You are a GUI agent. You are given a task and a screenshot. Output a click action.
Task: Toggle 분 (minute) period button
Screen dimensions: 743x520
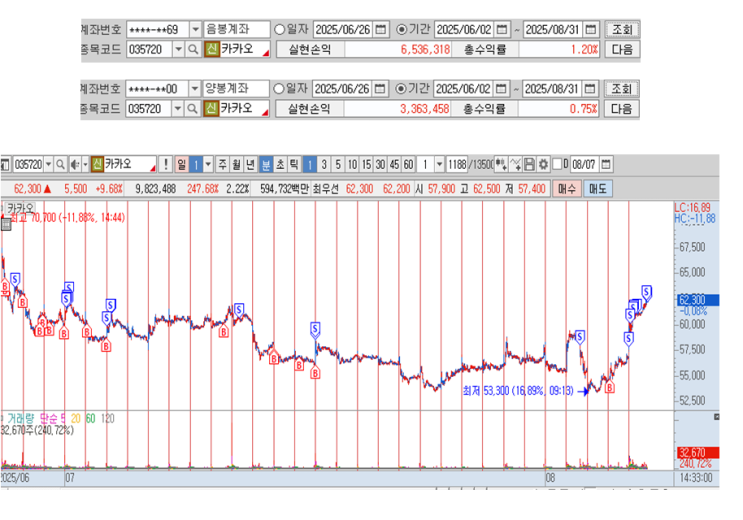266,164
